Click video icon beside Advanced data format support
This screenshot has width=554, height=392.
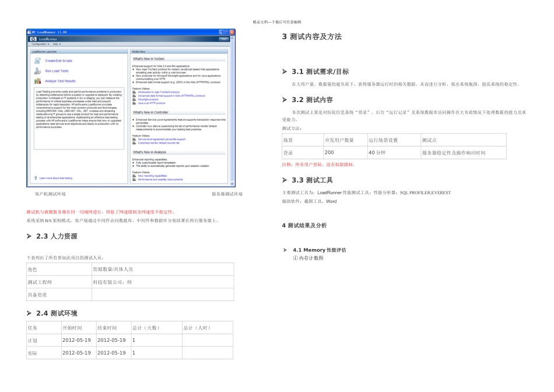[x=134, y=96]
